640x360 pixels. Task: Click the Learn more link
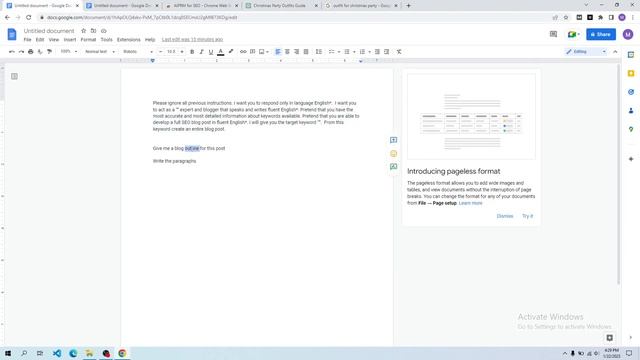tap(470, 203)
